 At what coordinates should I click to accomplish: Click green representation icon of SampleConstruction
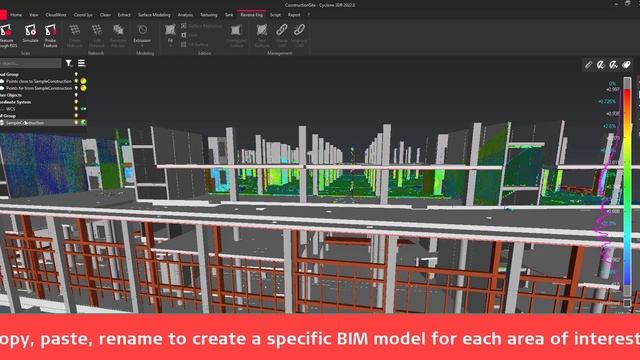click(83, 122)
